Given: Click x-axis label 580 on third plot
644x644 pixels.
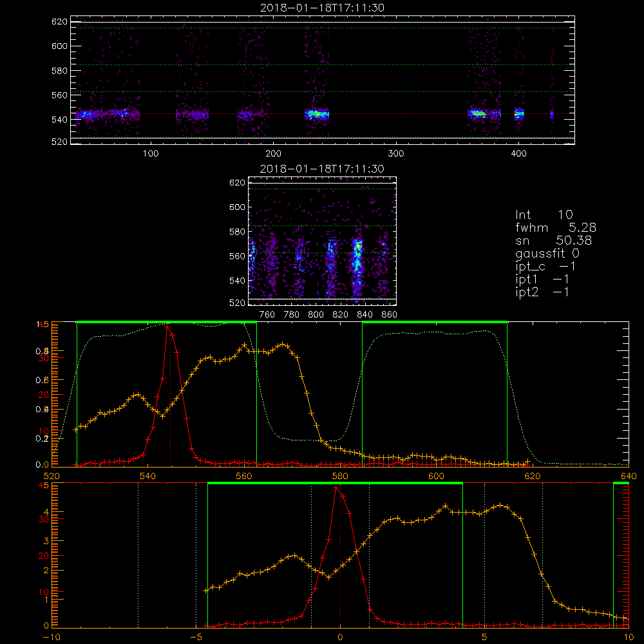Looking at the screenshot, I should (340, 477).
